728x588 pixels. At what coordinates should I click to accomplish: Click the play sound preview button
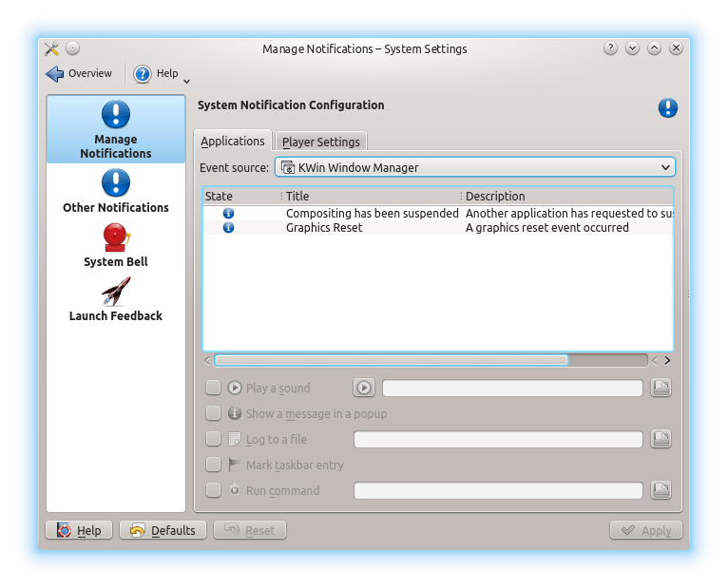[x=363, y=388]
